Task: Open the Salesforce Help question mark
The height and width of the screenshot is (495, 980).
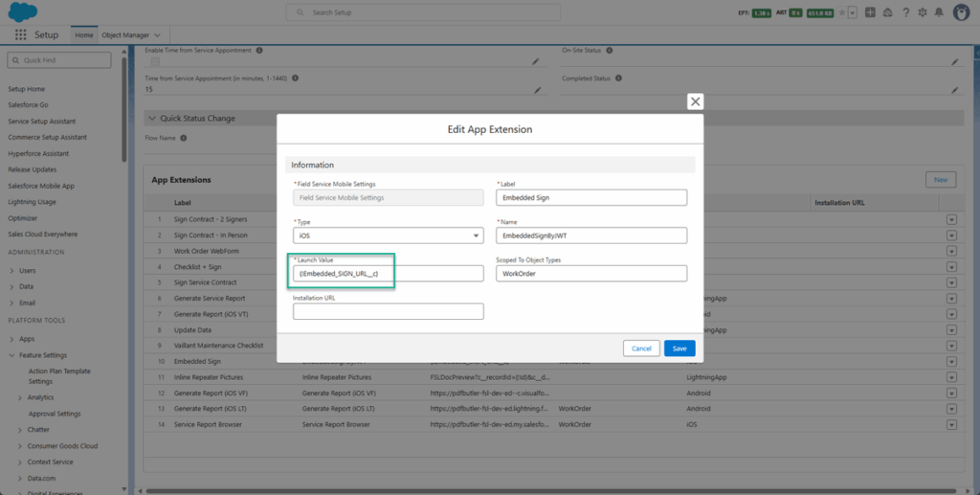Action: [905, 12]
